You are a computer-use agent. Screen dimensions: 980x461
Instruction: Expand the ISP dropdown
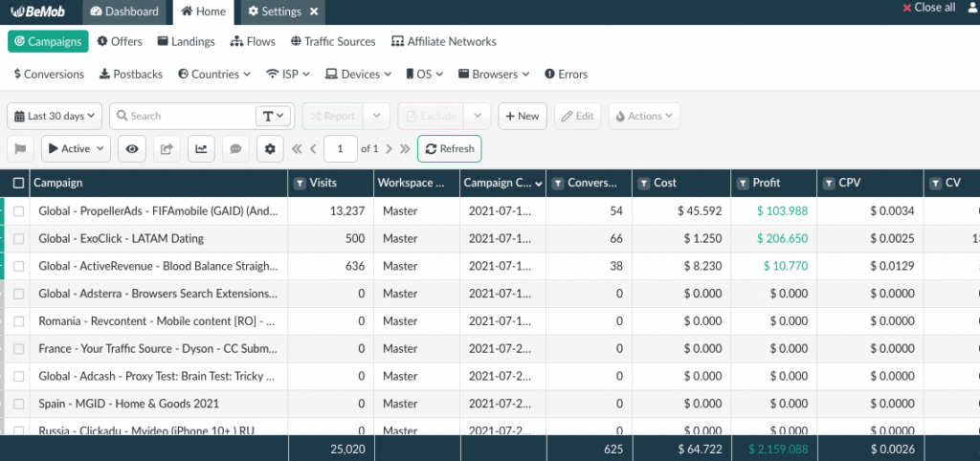(288, 74)
